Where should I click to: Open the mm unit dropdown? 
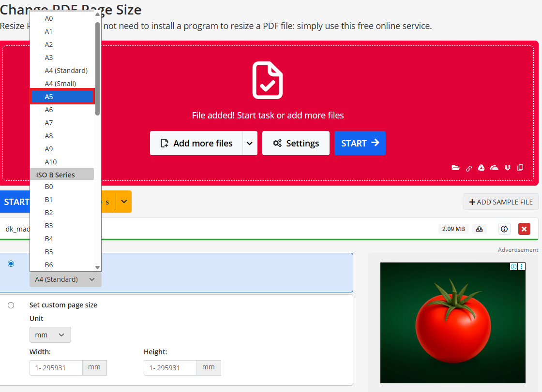point(50,335)
